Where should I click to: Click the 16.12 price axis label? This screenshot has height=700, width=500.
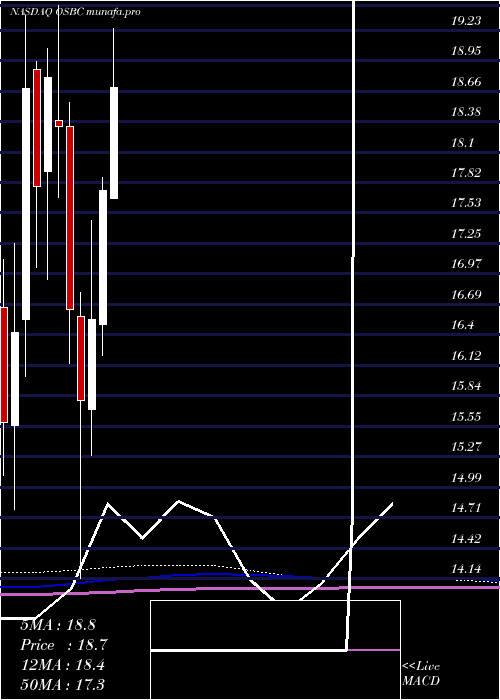click(x=466, y=356)
